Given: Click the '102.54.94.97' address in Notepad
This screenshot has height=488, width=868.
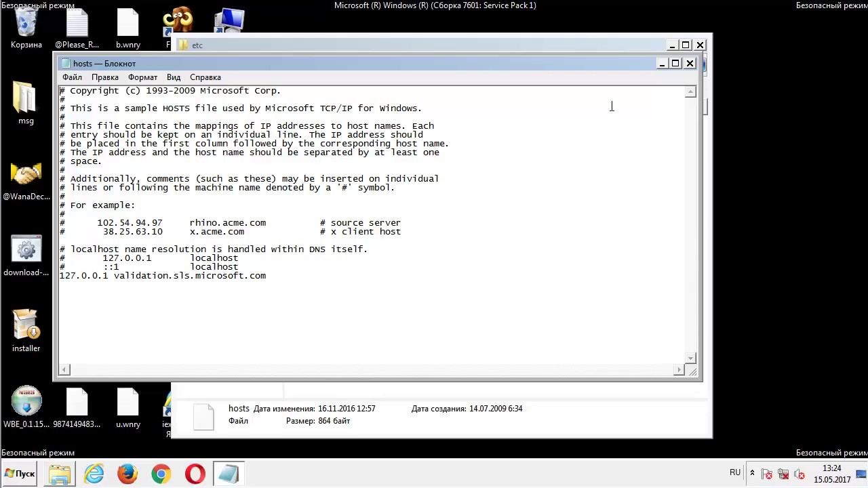Looking at the screenshot, I should (x=130, y=223).
